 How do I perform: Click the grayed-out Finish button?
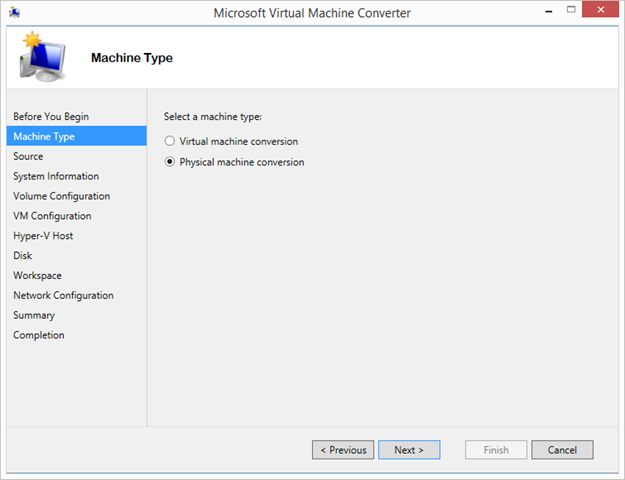(x=496, y=450)
